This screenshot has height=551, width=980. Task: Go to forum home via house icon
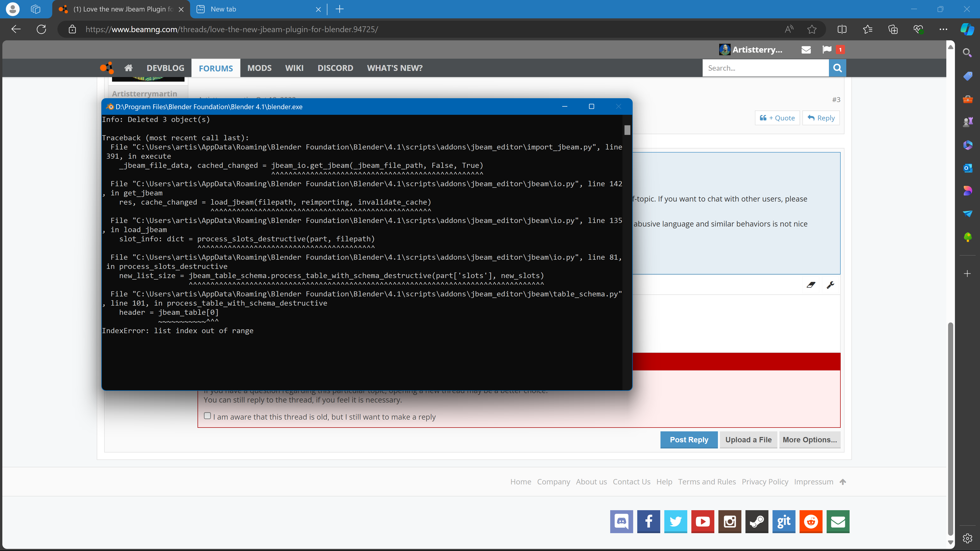129,68
